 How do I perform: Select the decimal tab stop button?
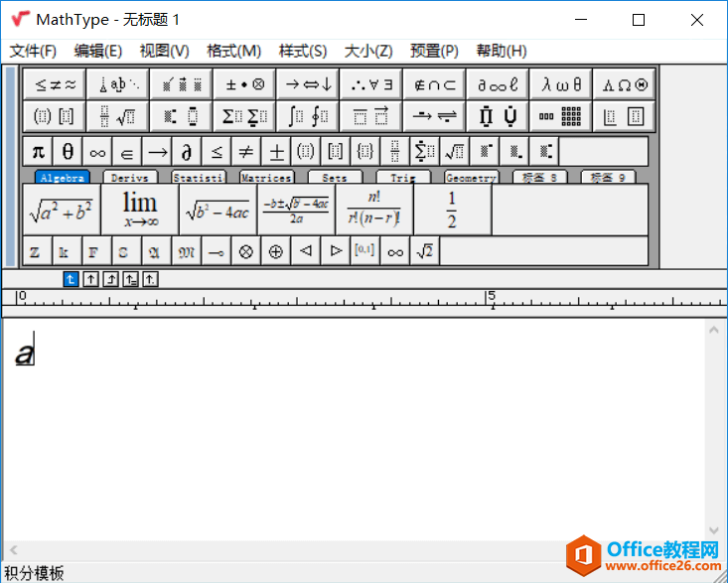click(x=150, y=279)
